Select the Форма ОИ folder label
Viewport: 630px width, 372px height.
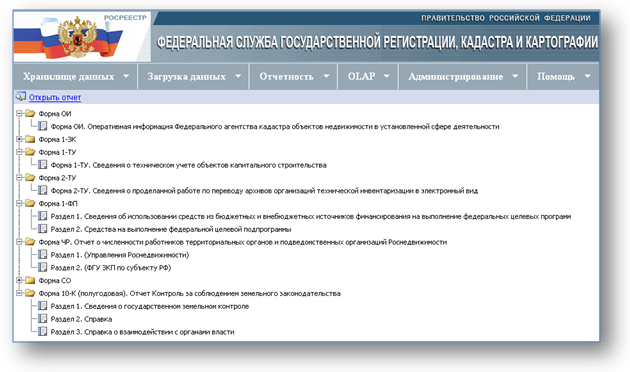coord(55,114)
